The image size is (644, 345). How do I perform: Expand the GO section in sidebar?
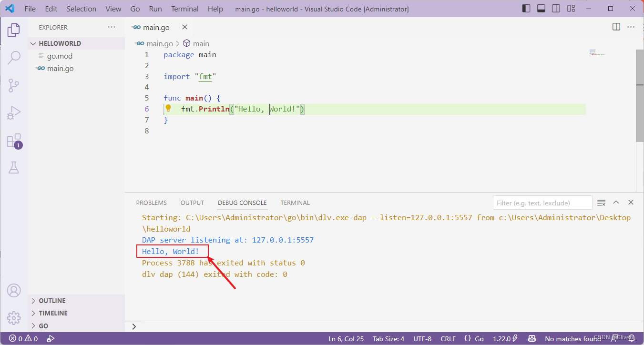76,326
